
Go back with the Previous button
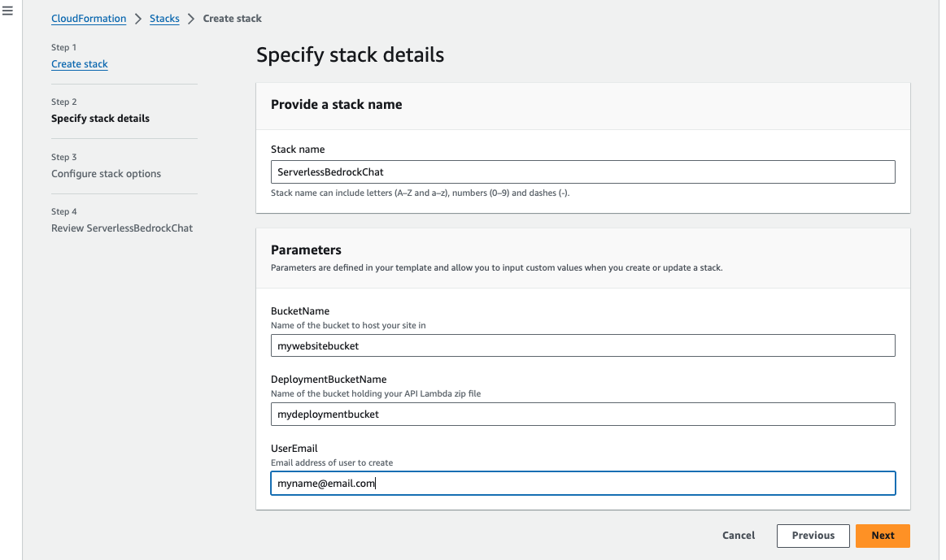point(813,536)
